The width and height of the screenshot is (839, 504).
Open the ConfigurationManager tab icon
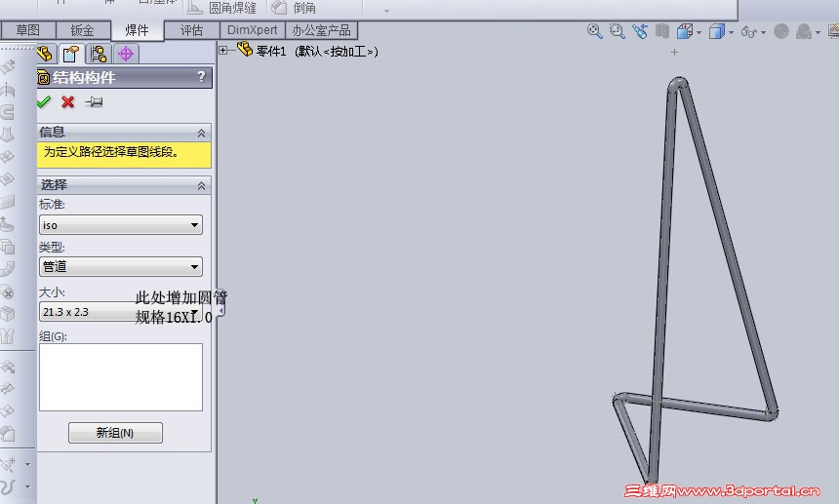coord(98,54)
